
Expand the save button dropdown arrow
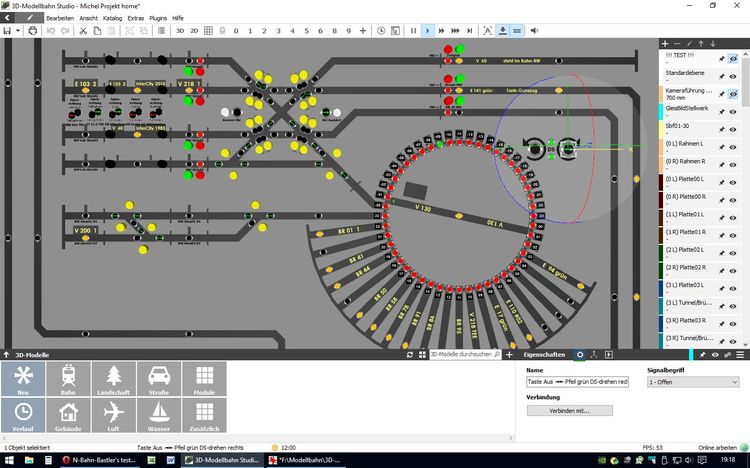pyautogui.click(x=17, y=31)
